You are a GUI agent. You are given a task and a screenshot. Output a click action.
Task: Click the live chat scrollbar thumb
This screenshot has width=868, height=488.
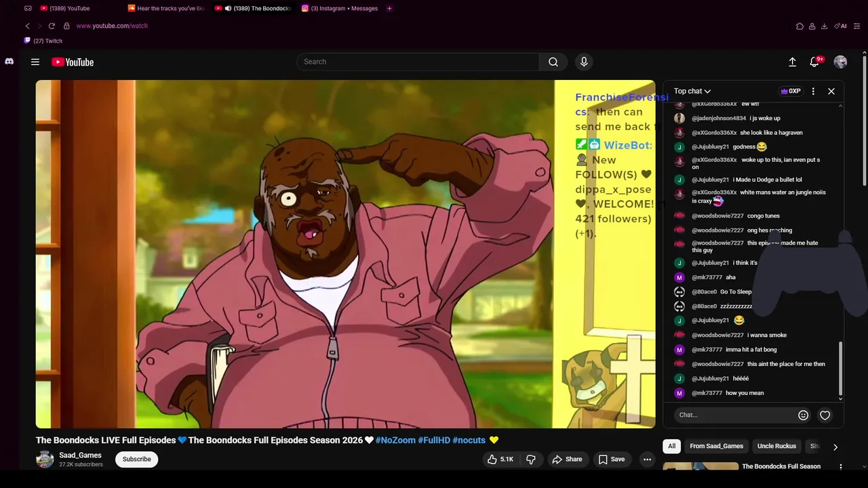coord(841,368)
